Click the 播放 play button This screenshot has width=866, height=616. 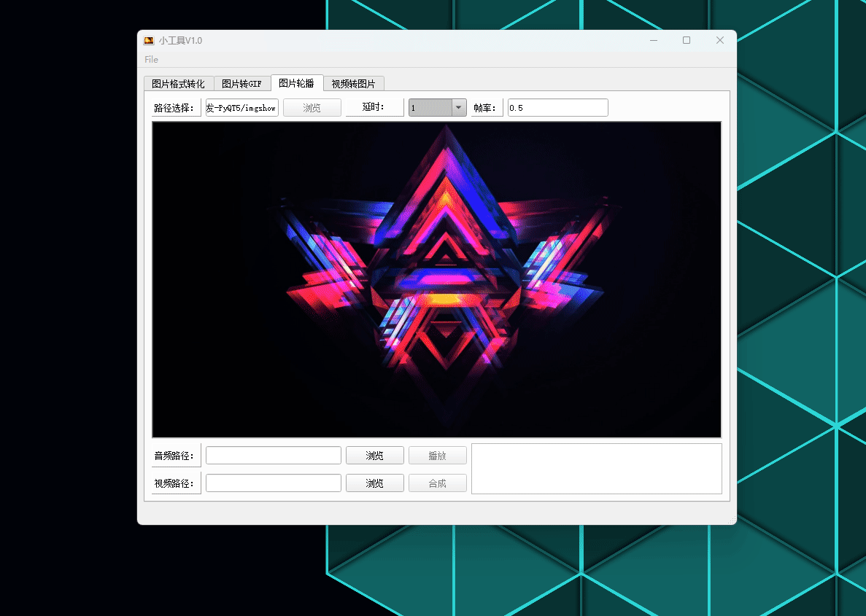coord(438,456)
